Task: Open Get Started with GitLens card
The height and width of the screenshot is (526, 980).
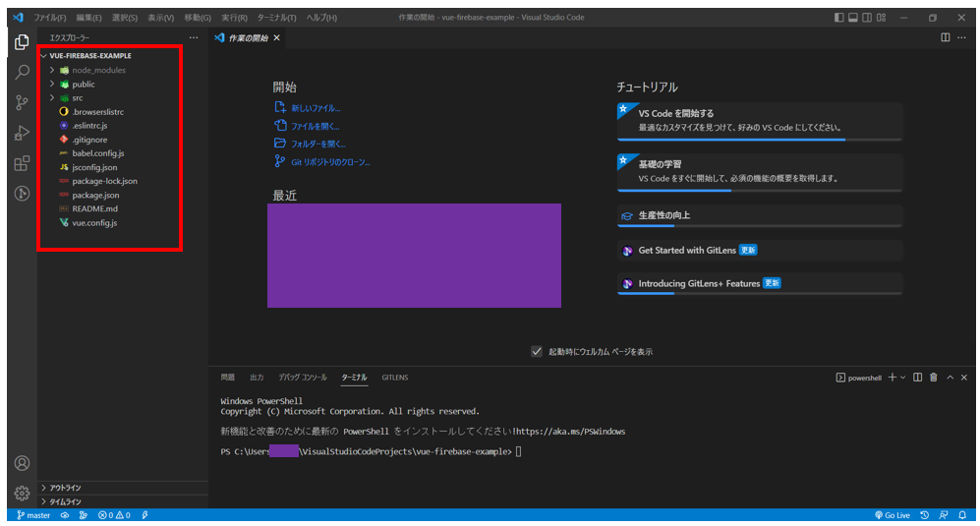Action: click(x=760, y=250)
